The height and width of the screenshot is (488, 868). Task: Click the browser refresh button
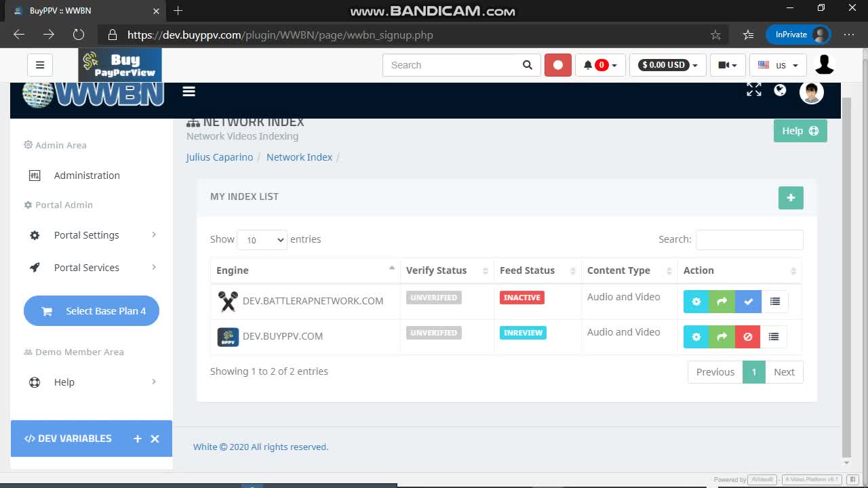tap(79, 35)
